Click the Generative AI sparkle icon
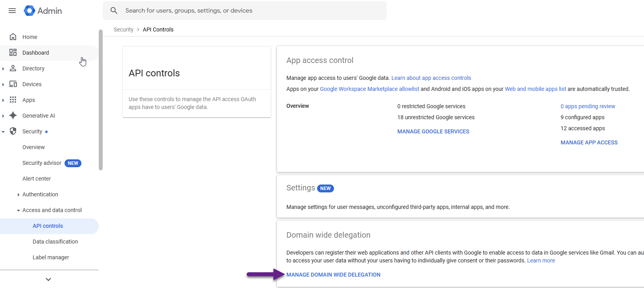 [13, 116]
